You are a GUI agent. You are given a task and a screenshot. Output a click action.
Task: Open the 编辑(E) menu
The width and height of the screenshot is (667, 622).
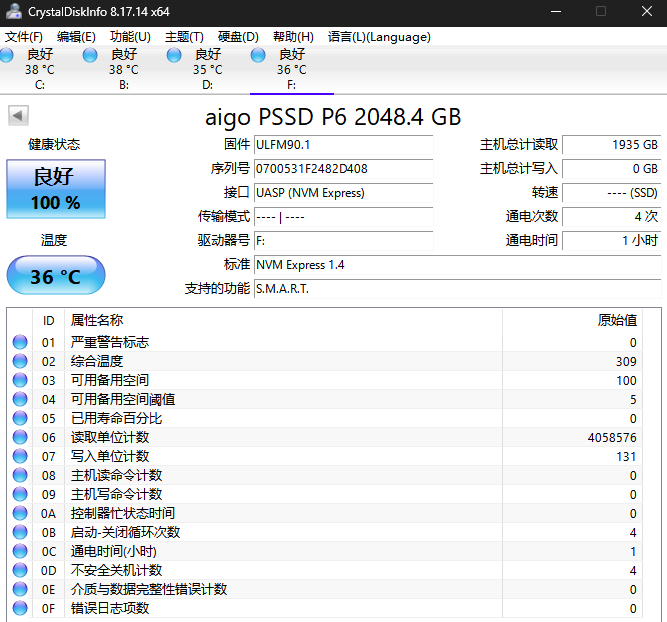pos(76,37)
